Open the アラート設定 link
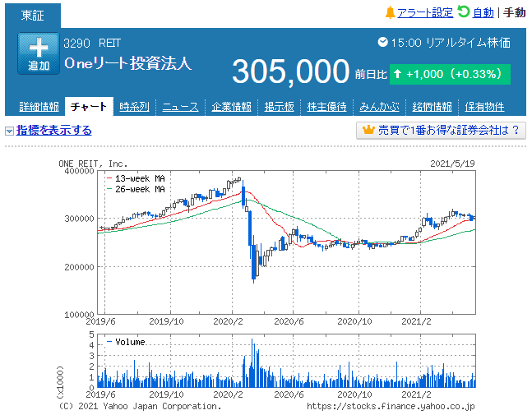 [425, 12]
